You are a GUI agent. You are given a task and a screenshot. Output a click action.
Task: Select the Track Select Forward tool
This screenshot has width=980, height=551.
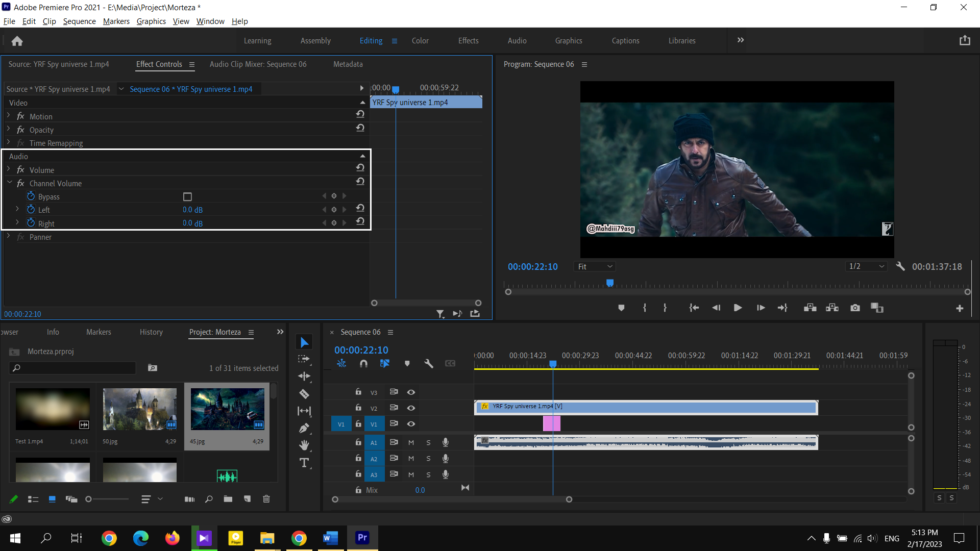(304, 359)
